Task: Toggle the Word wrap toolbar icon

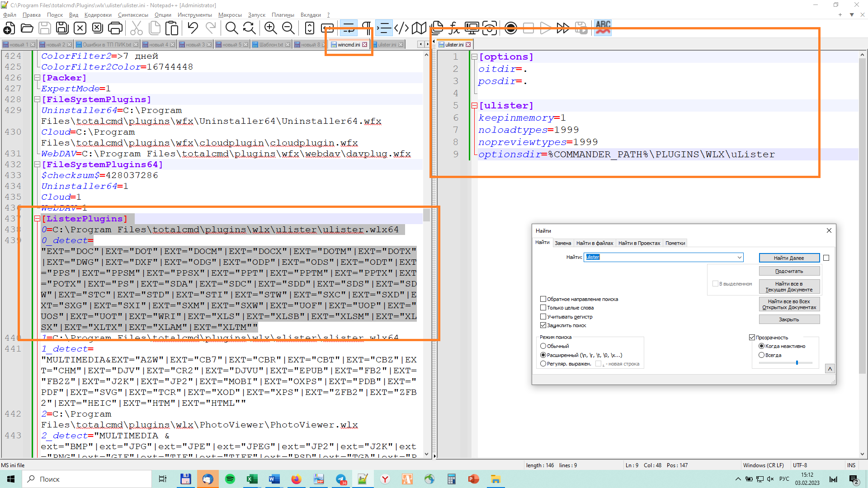Action: point(348,28)
